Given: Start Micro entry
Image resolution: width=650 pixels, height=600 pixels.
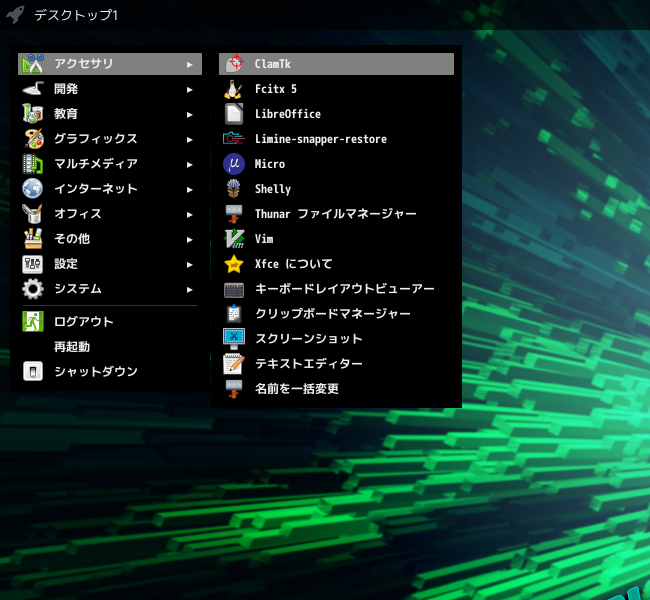Looking at the screenshot, I should tap(336, 164).
